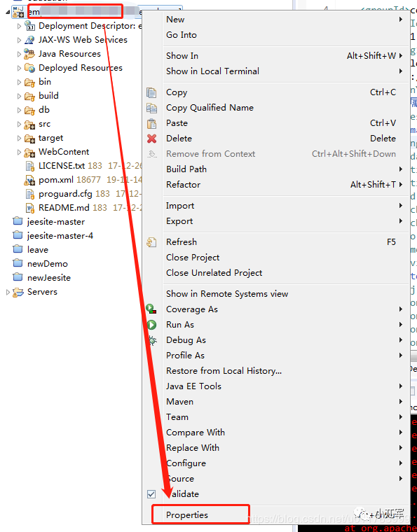Click the Coverage As icon
The image size is (417, 532).
coord(151,309)
